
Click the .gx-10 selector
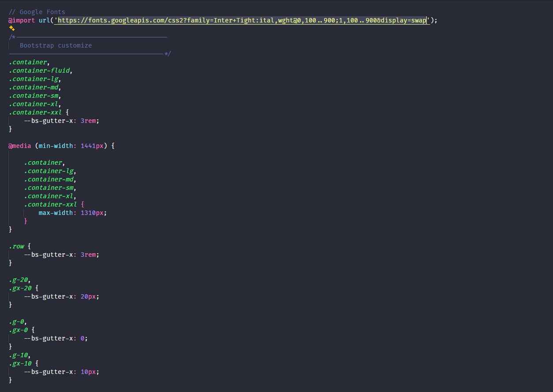coord(19,363)
